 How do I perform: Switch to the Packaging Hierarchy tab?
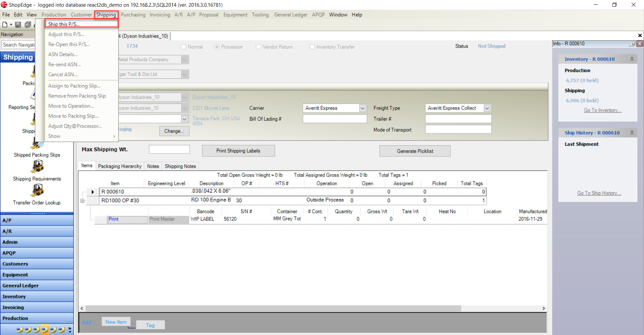coord(120,166)
